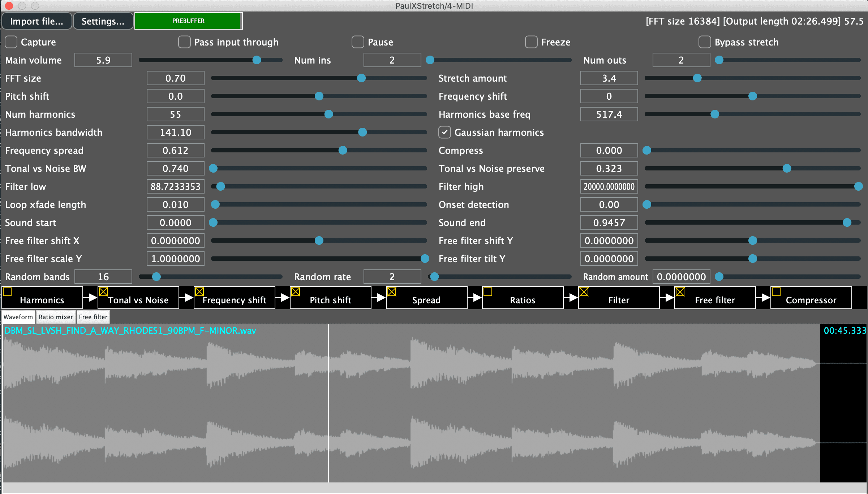
Task: Click the Free filter tilt Y slider handle
Action: click(753, 259)
